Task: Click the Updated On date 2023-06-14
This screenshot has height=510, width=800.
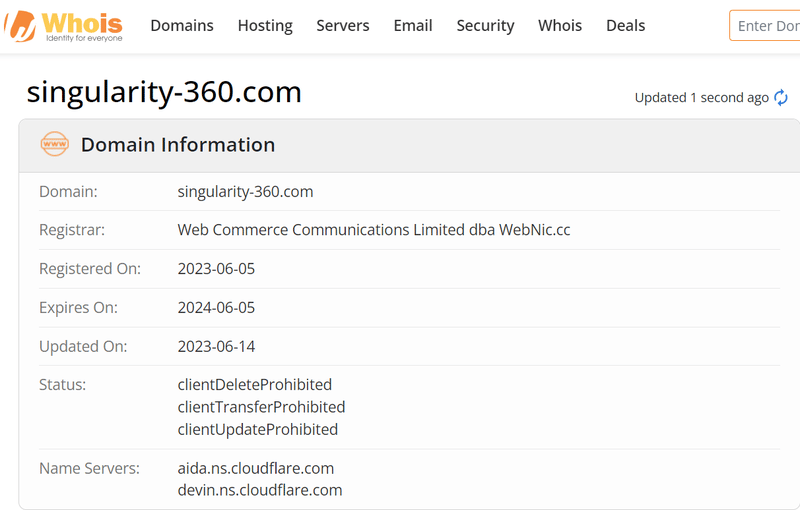Action: tap(216, 347)
